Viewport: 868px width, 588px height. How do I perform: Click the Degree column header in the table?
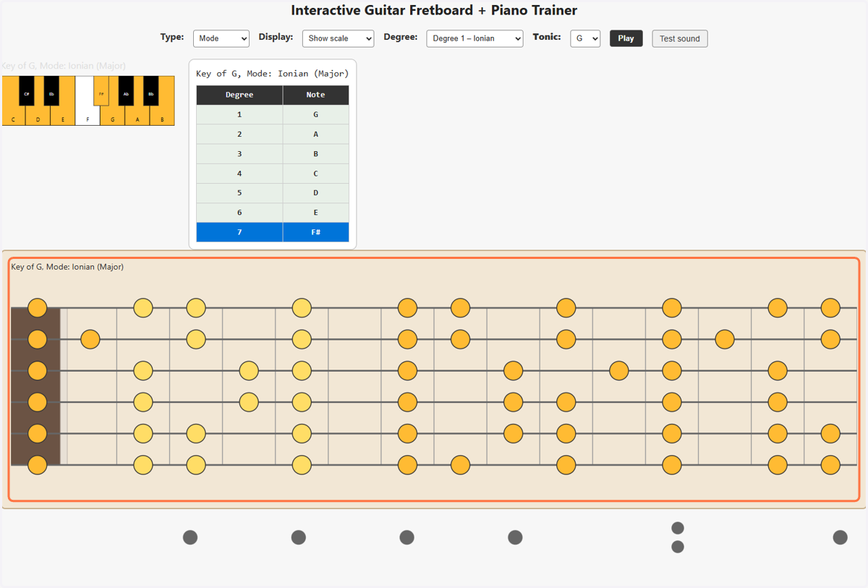(239, 95)
